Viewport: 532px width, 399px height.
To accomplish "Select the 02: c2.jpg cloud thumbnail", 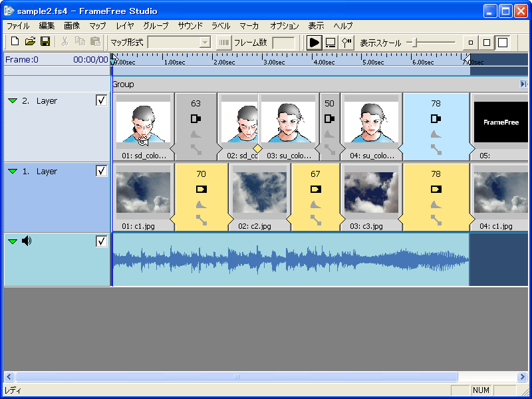I will click(x=259, y=193).
